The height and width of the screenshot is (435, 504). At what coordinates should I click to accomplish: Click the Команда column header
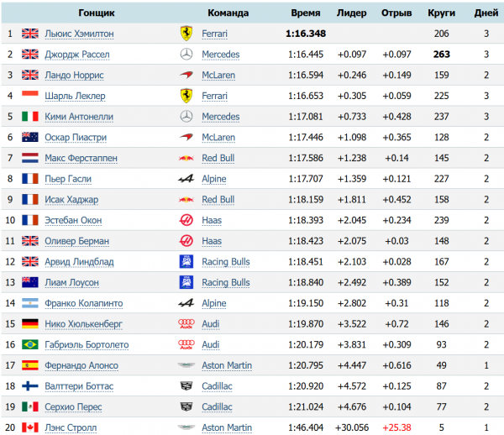(228, 13)
